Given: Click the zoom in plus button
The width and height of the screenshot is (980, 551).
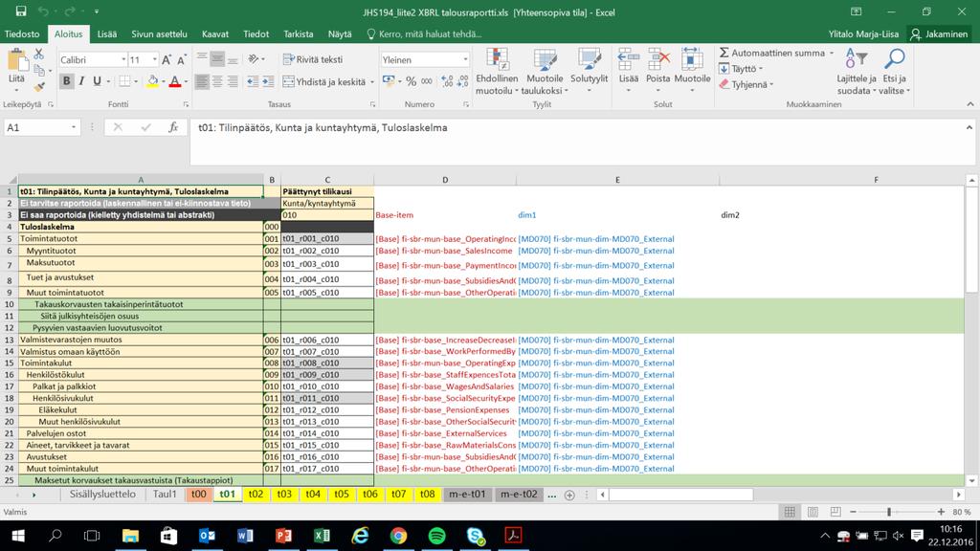Looking at the screenshot, I should pos(941,512).
